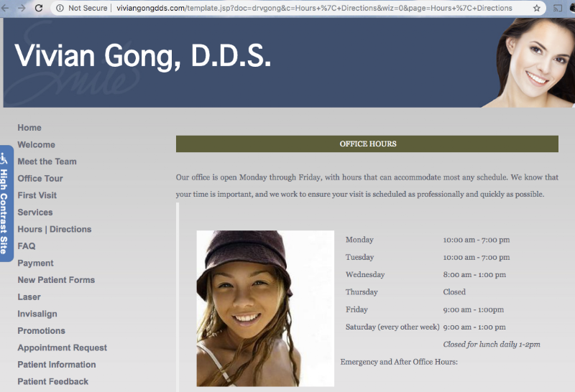Click the OFFICE HOURS header bar
The image size is (575, 392).
tap(367, 144)
